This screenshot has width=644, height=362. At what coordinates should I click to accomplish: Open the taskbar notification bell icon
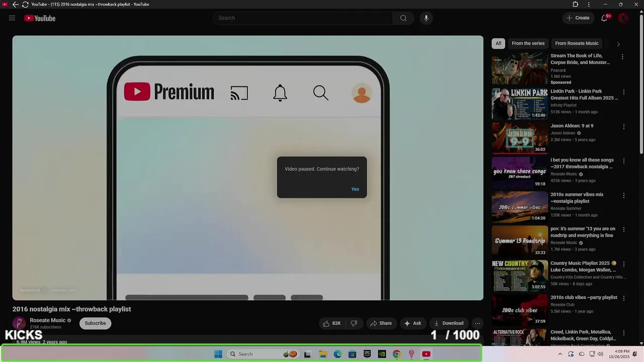[x=635, y=354]
